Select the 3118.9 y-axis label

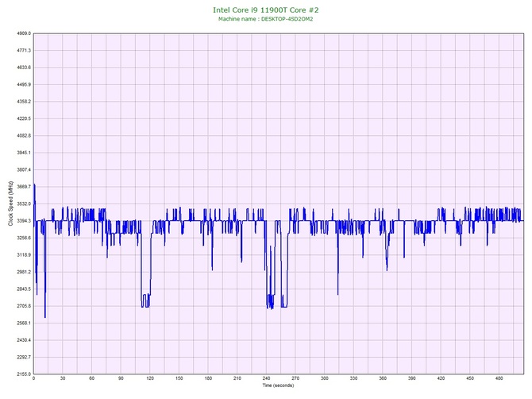pyautogui.click(x=24, y=255)
